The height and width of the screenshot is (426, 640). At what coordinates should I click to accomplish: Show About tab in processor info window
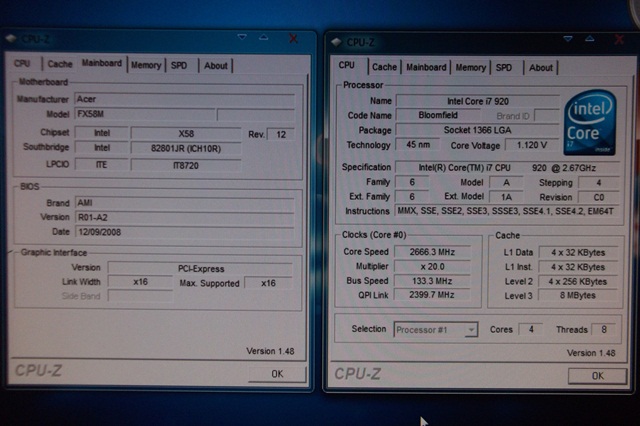click(x=541, y=68)
